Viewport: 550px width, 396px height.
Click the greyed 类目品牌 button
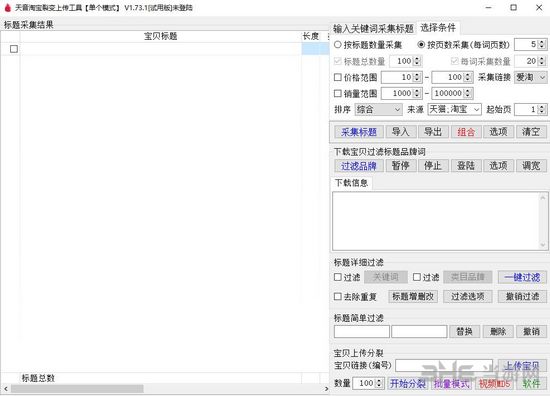click(468, 277)
